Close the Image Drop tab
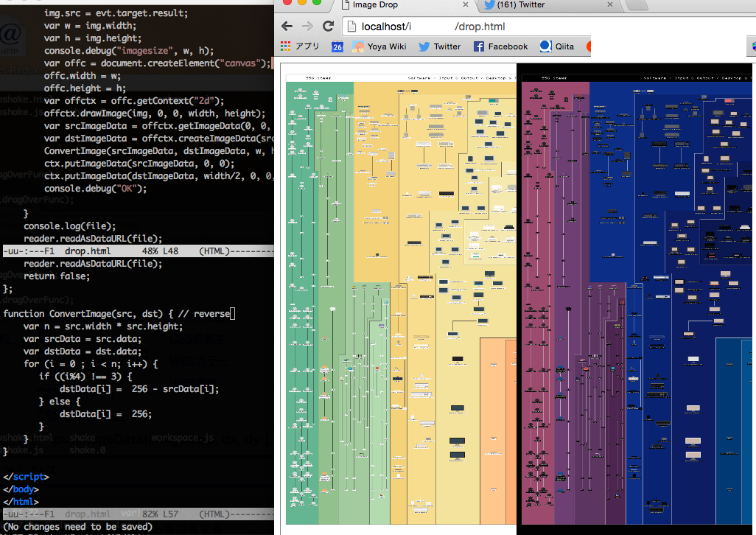This screenshot has width=756, height=535. pyautogui.click(x=465, y=4)
